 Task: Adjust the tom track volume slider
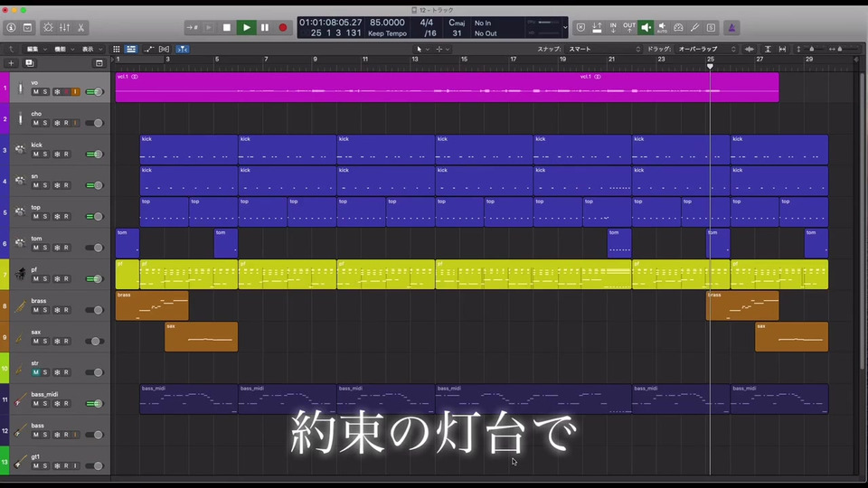95,248
